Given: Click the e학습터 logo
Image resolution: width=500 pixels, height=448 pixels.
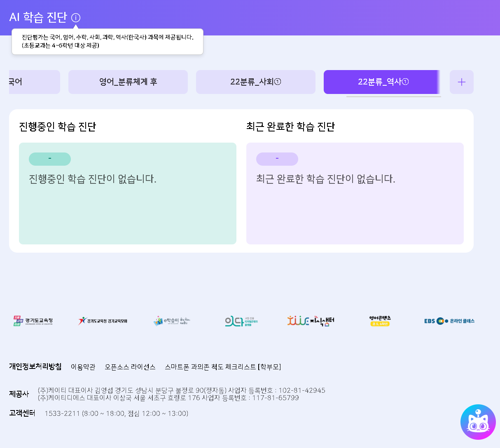Looking at the screenshot, I should (172, 321).
